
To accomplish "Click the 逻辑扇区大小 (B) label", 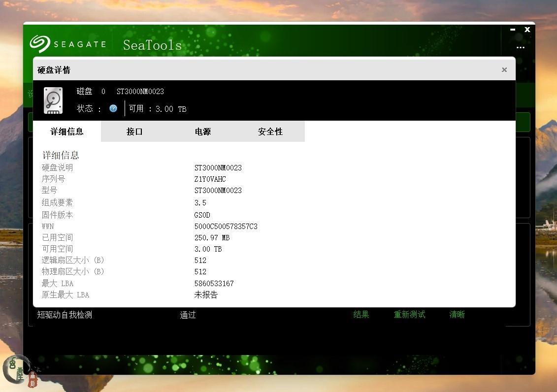I will pos(73,261).
